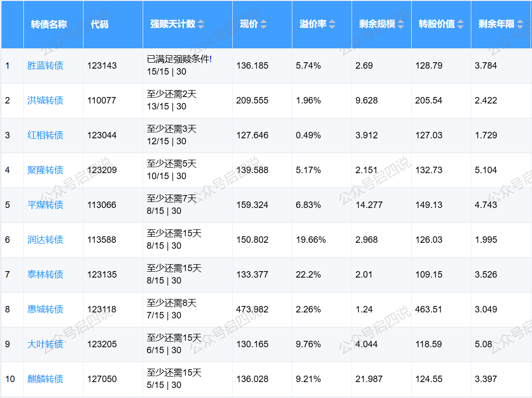Click the 代码 column header

pyautogui.click(x=99, y=24)
